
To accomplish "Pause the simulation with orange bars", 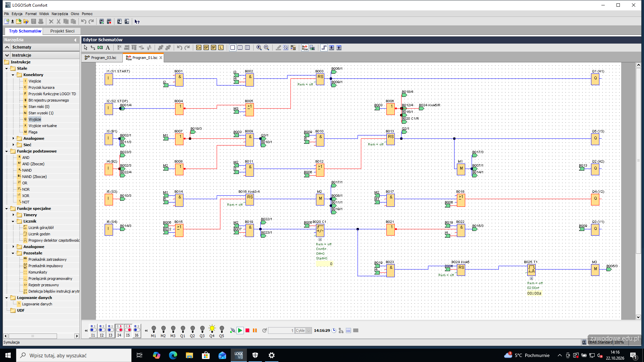I will pos(255,330).
